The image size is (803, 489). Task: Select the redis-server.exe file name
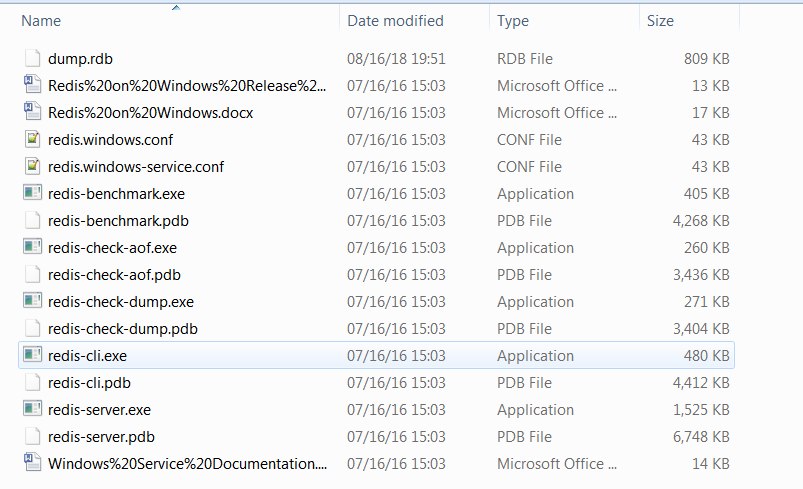pyautogui.click(x=99, y=410)
